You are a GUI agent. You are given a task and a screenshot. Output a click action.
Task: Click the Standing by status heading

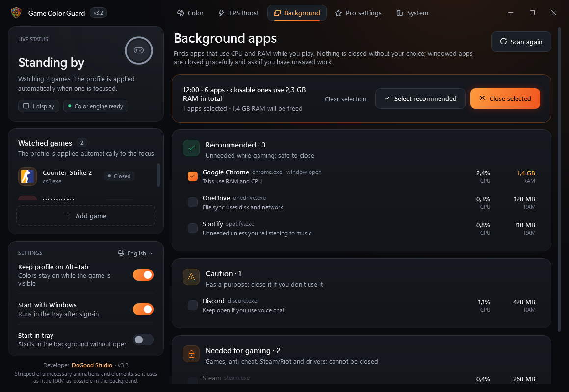(x=51, y=62)
